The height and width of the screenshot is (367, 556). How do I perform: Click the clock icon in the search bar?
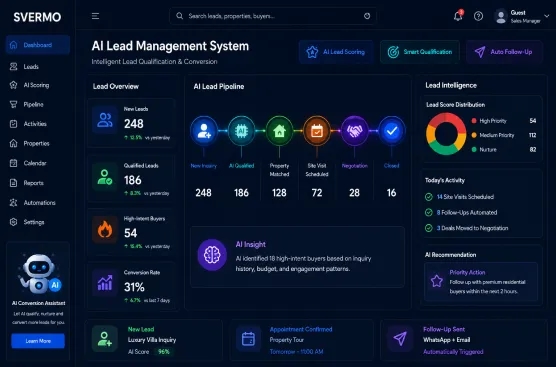(367, 16)
